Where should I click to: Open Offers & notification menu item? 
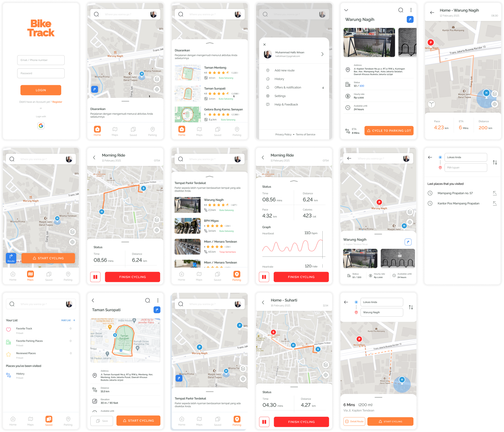(x=288, y=87)
